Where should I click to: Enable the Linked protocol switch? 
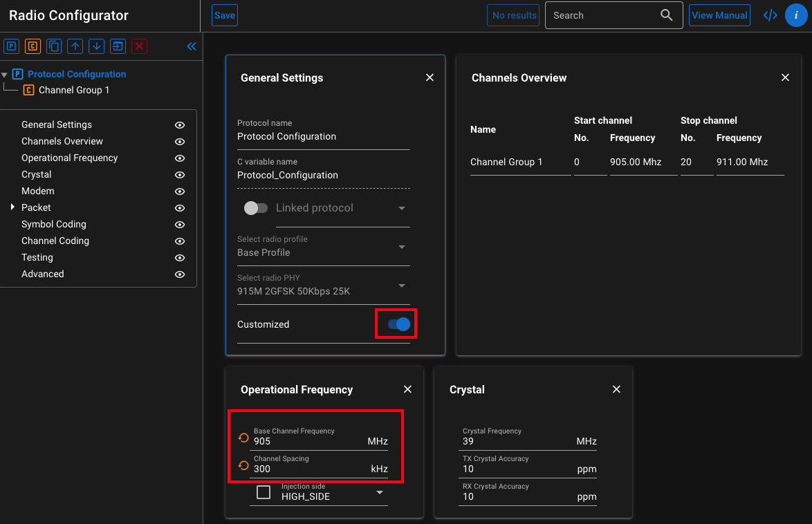point(255,208)
